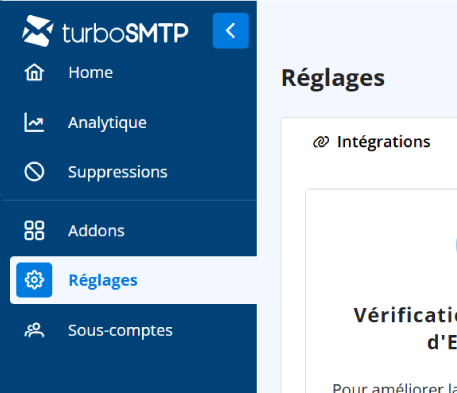457x393 pixels.
Task: Open the Suppressions page
Action: (x=118, y=172)
